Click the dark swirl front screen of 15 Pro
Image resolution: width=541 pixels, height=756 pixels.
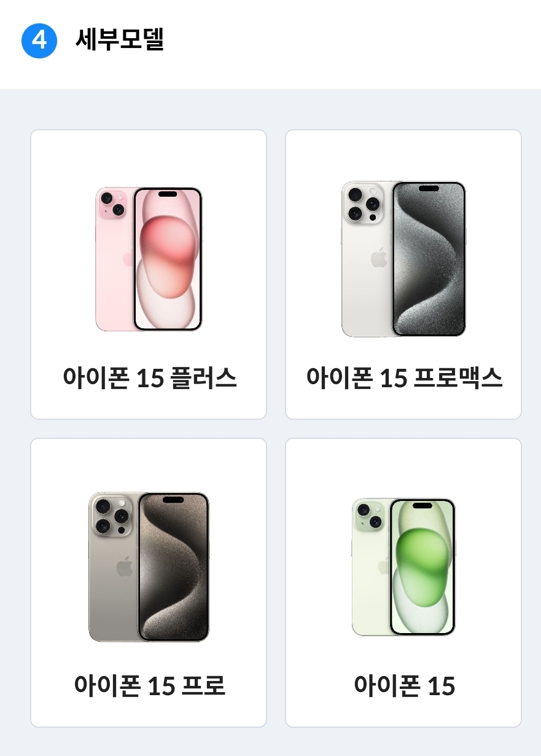tap(173, 567)
